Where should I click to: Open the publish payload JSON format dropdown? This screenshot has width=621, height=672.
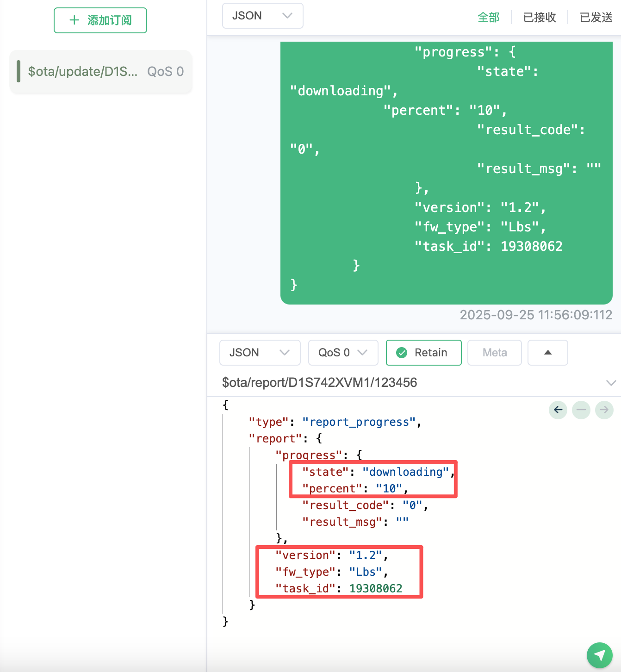(260, 353)
